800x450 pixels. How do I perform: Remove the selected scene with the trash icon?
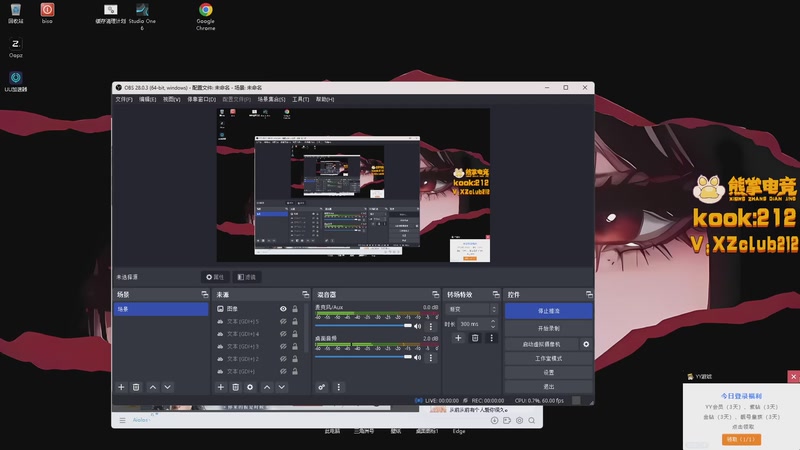[136, 387]
